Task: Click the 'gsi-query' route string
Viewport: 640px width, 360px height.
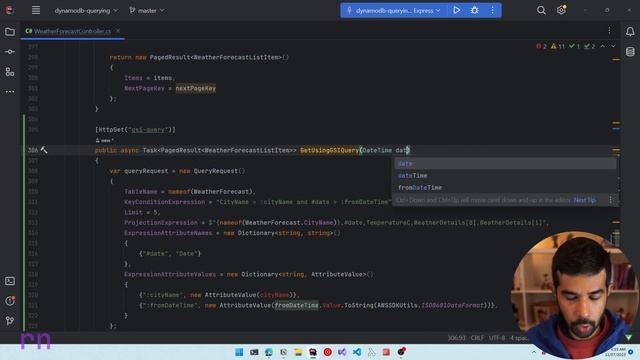Action: pos(149,129)
